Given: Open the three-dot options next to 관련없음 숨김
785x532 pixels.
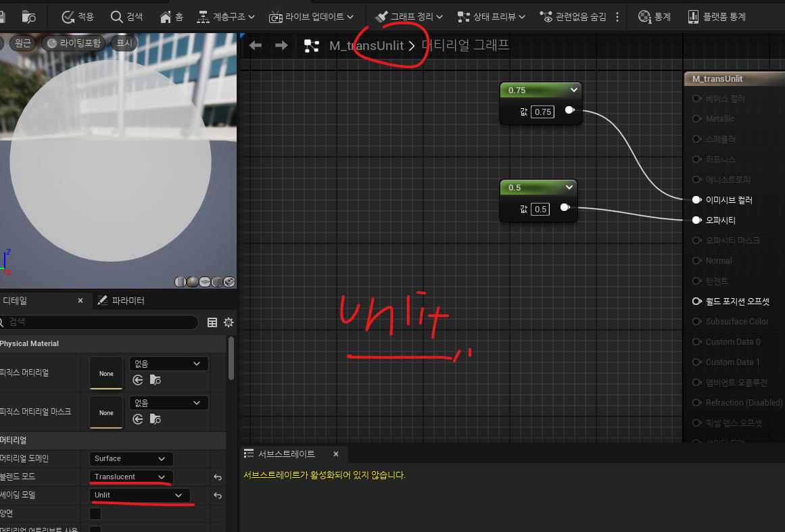Looking at the screenshot, I should click(617, 17).
